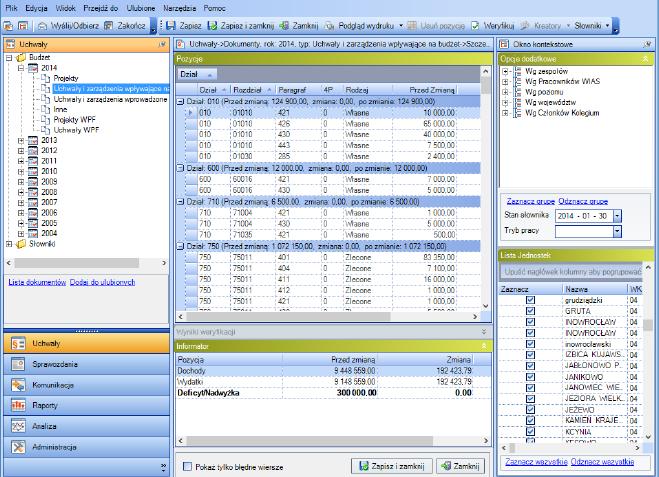
Task: Open Podgląd wydruku print preview
Action: [360, 26]
